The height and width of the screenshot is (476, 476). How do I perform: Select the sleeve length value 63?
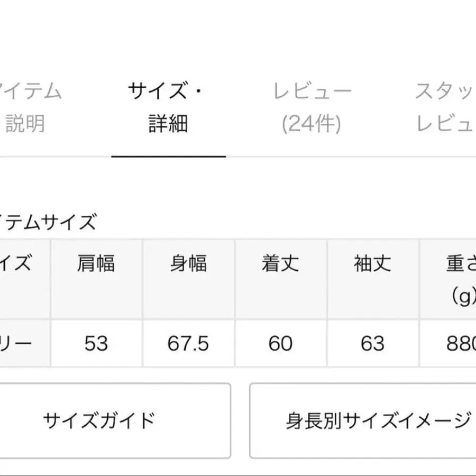(373, 343)
